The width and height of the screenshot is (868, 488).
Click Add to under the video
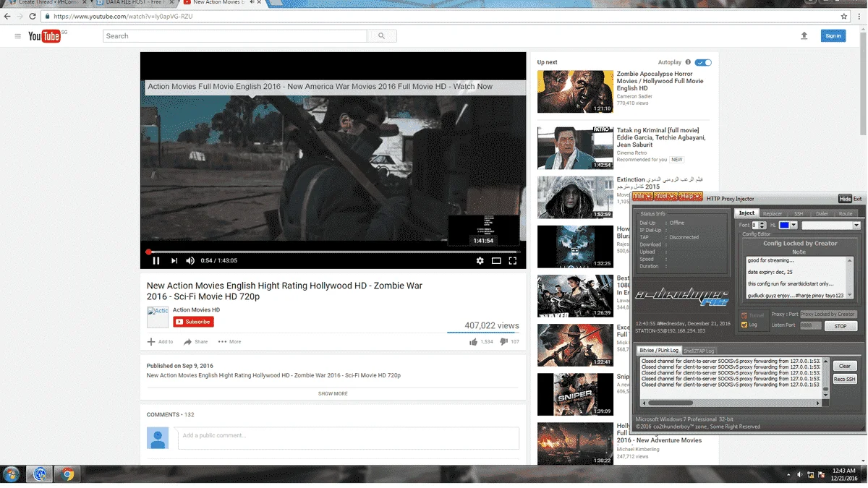tap(161, 342)
